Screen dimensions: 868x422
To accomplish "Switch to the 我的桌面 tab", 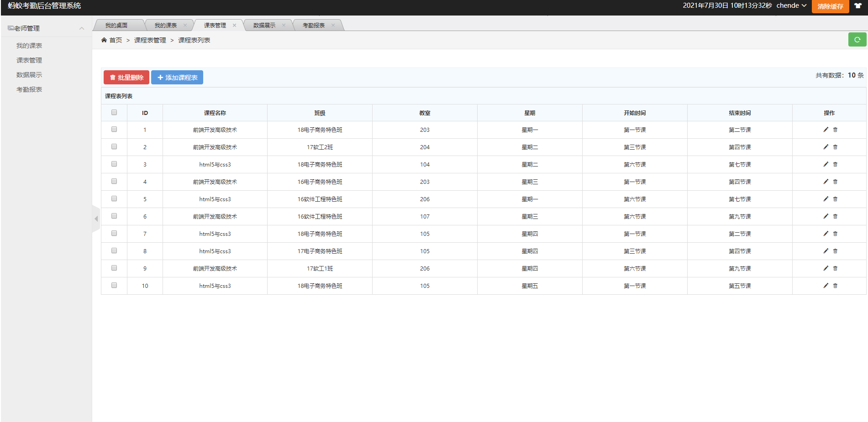I will tap(116, 26).
